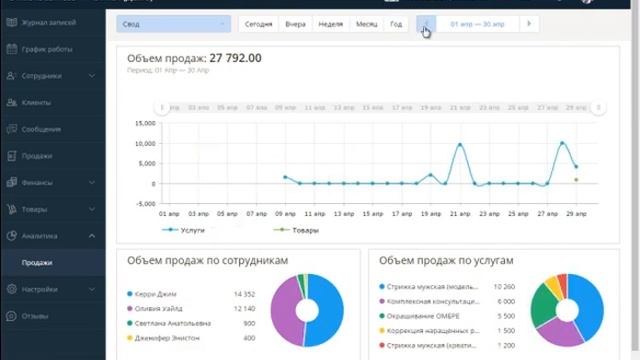Go to previous period arrow
Image resolution: width=640 pixels, height=360 pixels.
coord(426,24)
